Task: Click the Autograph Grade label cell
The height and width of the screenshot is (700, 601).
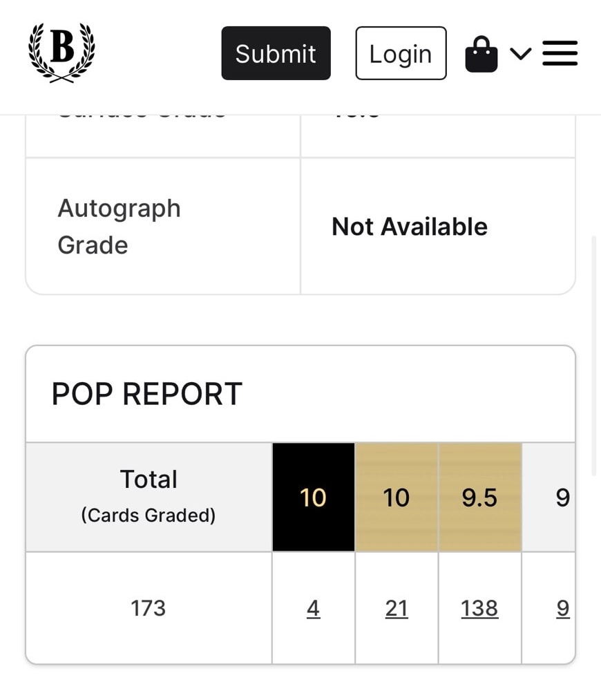Action: [163, 227]
